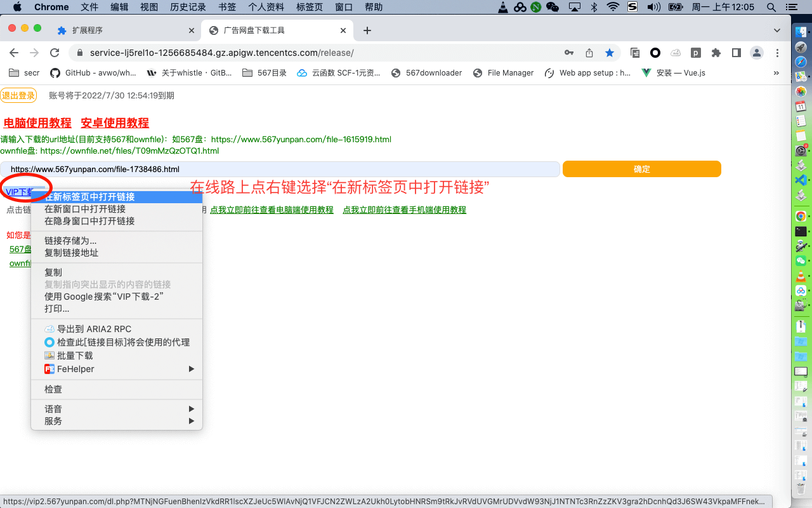The width and height of the screenshot is (812, 508).
Task: Click the URL input field with 567yunpan address
Action: click(x=279, y=170)
